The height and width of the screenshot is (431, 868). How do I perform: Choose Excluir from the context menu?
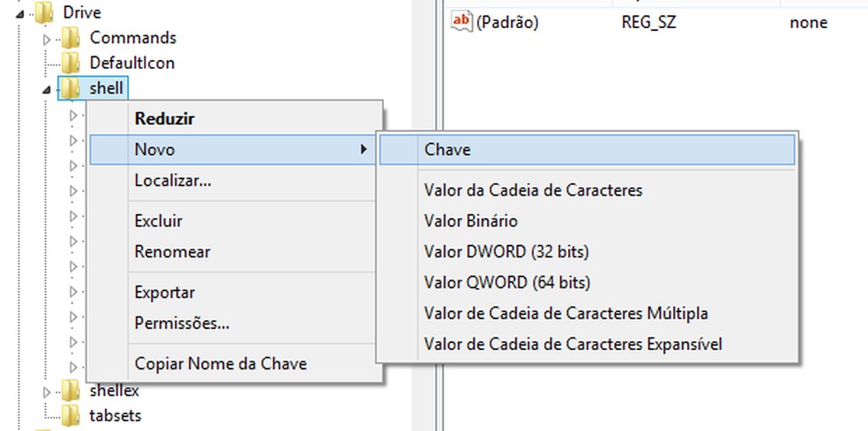click(x=158, y=221)
